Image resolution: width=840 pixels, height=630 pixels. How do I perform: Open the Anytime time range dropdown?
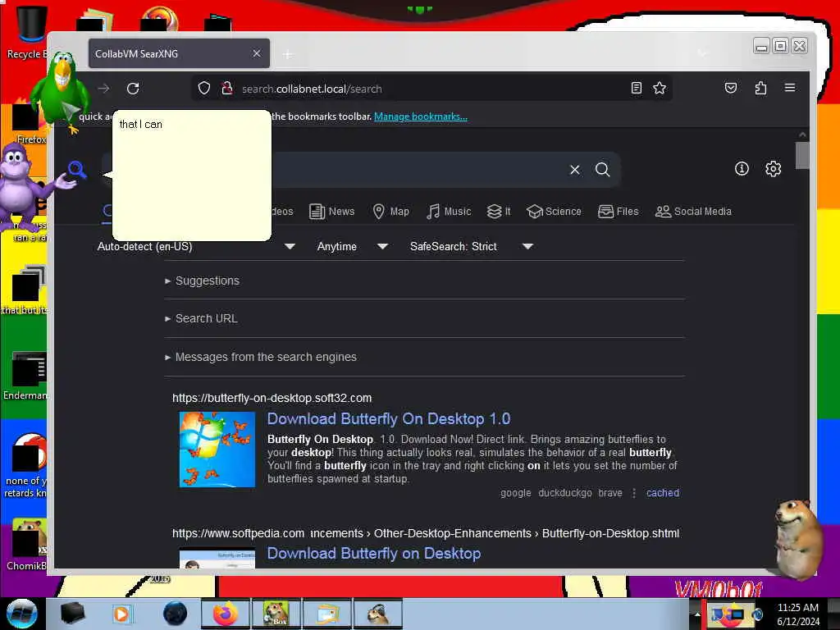click(352, 246)
